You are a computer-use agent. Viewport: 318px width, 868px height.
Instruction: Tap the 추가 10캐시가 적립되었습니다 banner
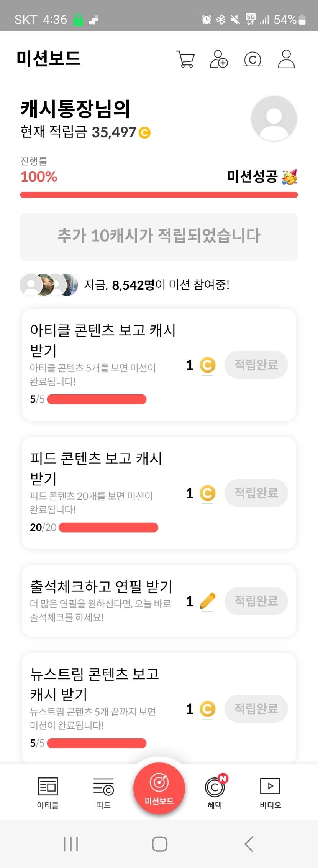pyautogui.click(x=159, y=236)
